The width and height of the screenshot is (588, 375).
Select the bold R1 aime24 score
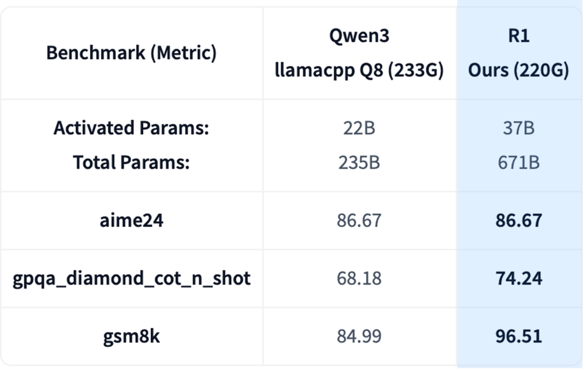[518, 221]
